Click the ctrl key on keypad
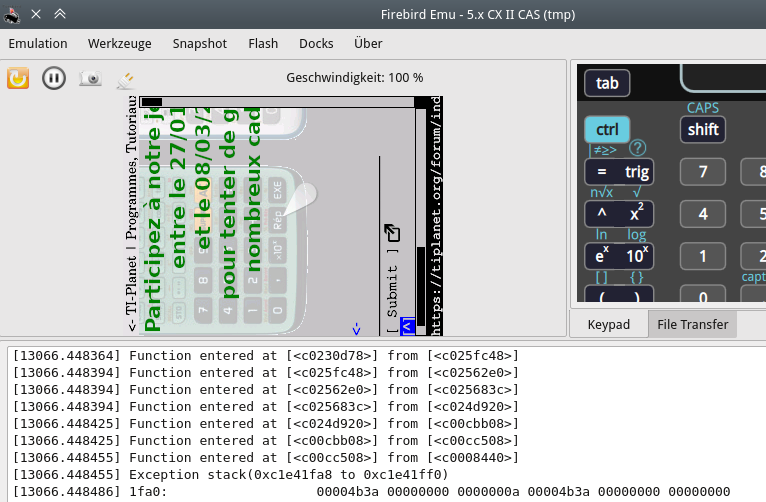 pos(607,129)
